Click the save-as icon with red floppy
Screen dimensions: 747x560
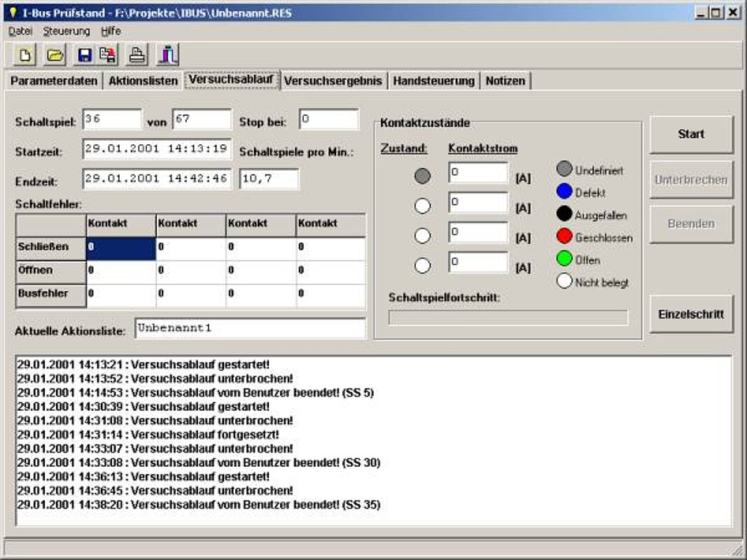pyautogui.click(x=108, y=55)
